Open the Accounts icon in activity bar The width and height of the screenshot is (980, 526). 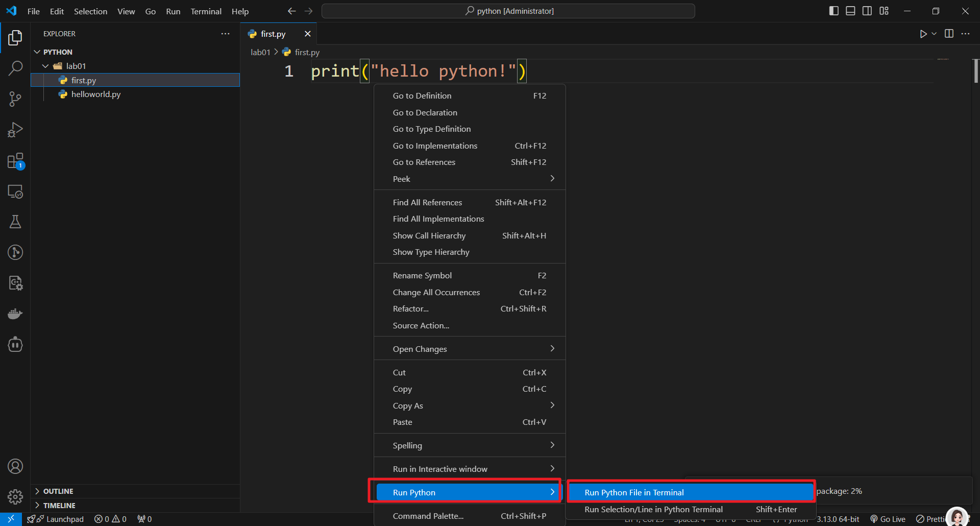(x=15, y=466)
